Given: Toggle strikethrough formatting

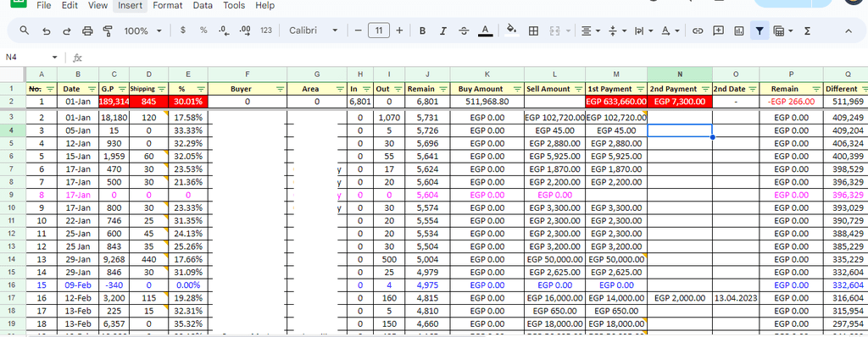Looking at the screenshot, I should point(464,31).
